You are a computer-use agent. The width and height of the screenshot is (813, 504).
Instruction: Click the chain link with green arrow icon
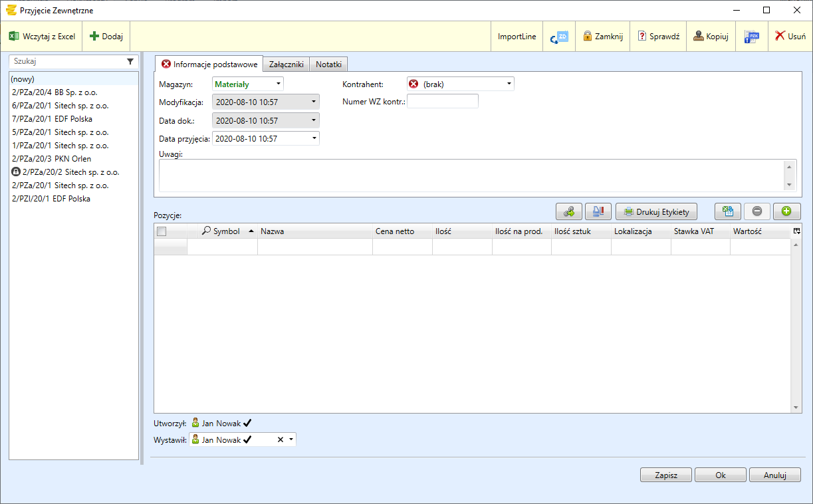(x=569, y=211)
